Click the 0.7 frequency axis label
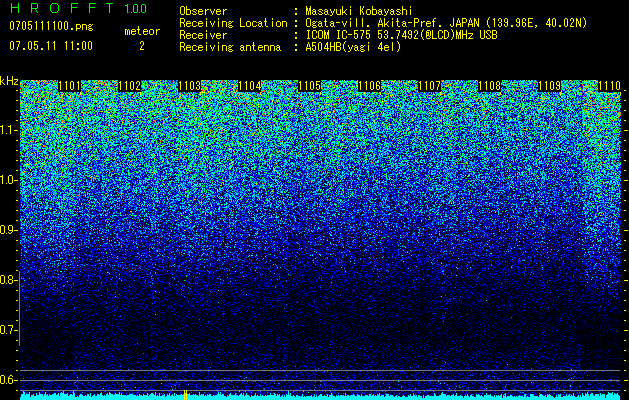The height and width of the screenshot is (400, 629). (9, 330)
